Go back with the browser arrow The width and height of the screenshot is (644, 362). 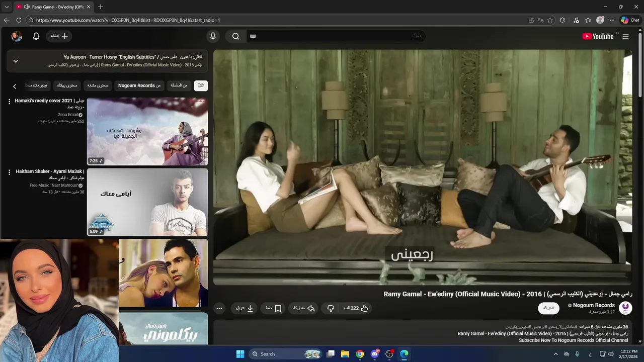7,20
